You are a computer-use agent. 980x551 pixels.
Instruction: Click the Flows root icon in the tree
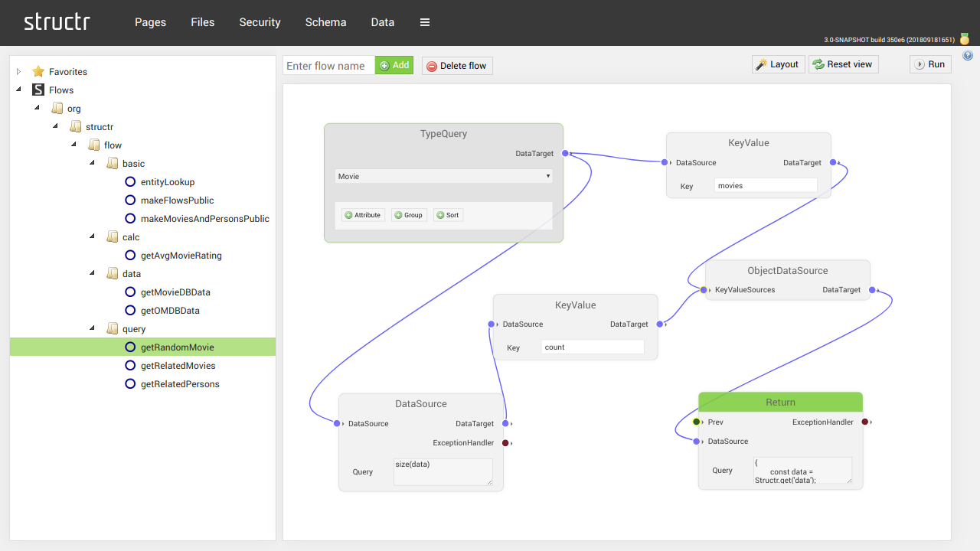point(38,90)
